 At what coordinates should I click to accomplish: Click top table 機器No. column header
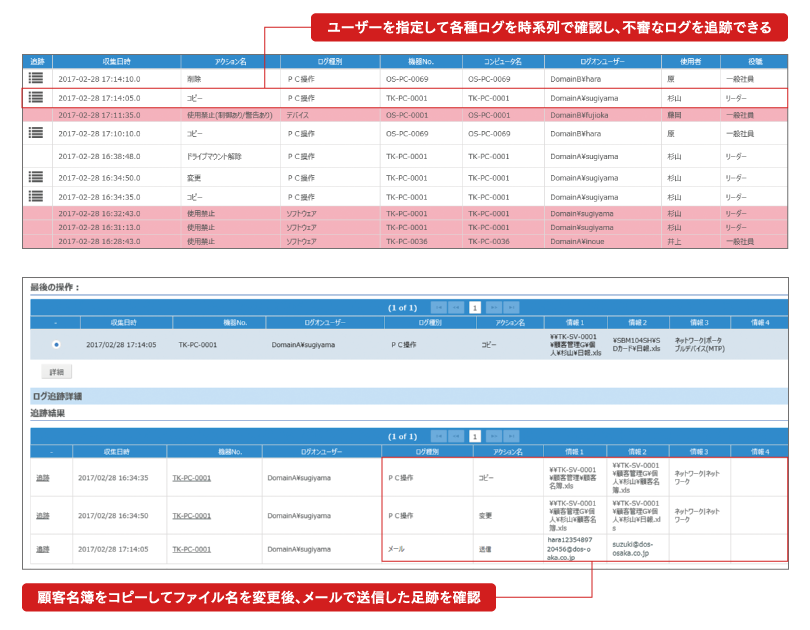[421, 61]
